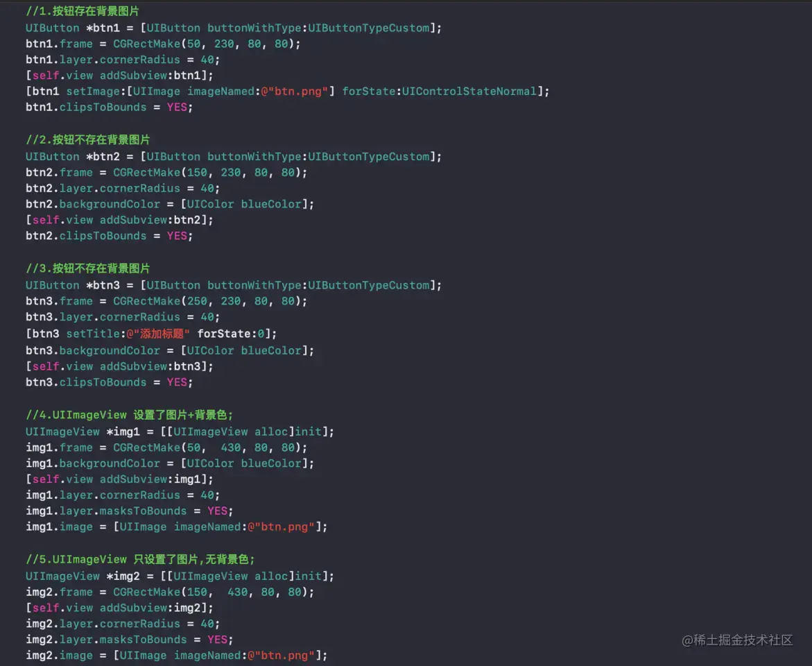Click comment '//1.按钮存在背景图片'
The width and height of the screenshot is (812, 666).
(x=83, y=11)
